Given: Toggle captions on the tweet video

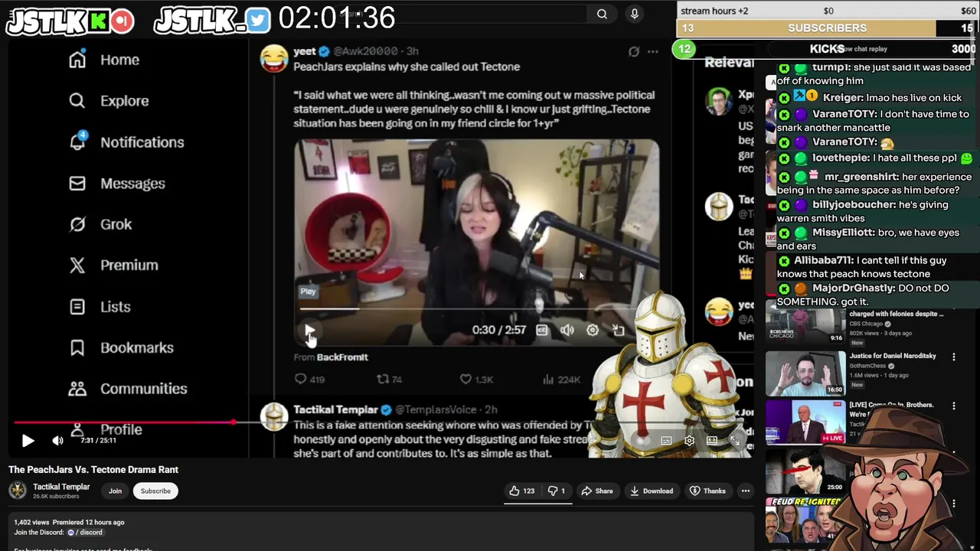Looking at the screenshot, I should (x=542, y=330).
